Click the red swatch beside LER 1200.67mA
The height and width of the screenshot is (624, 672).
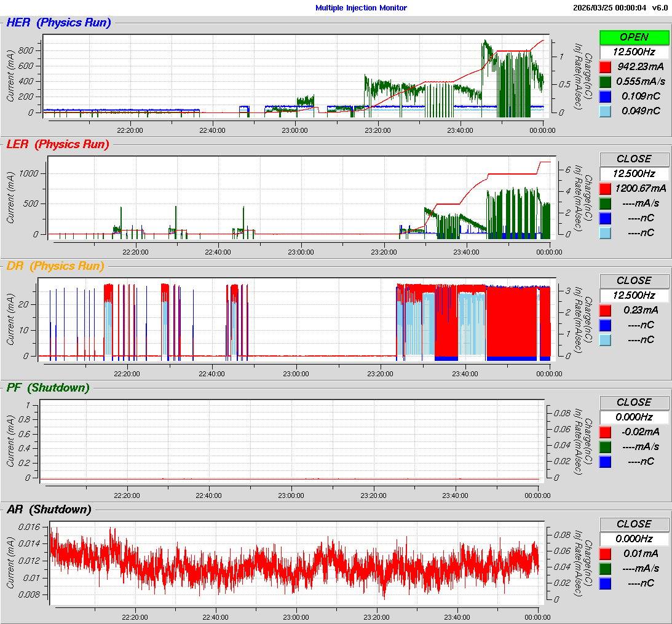point(606,189)
